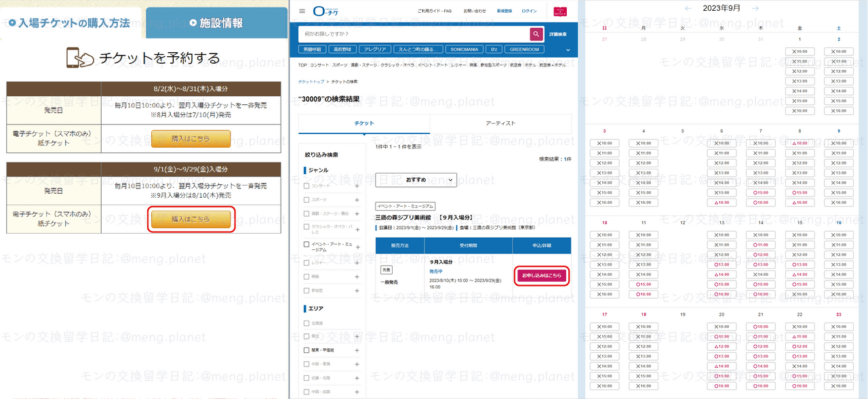Viewport: 868px width, 399px height.
Task: Click the 新規登録 link
Action: pos(505,12)
